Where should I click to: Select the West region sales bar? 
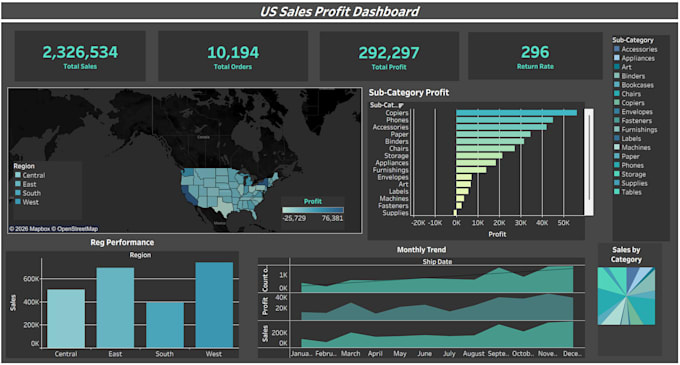(214, 305)
